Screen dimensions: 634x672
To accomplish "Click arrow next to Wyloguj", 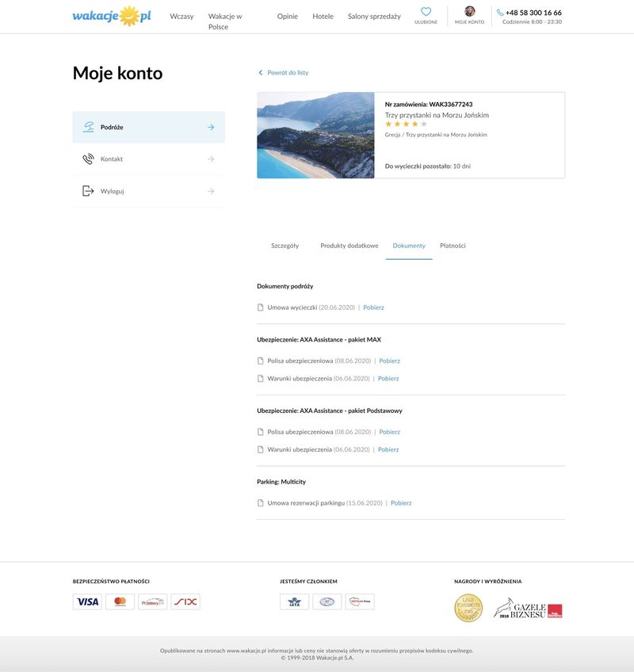I will click(x=211, y=191).
